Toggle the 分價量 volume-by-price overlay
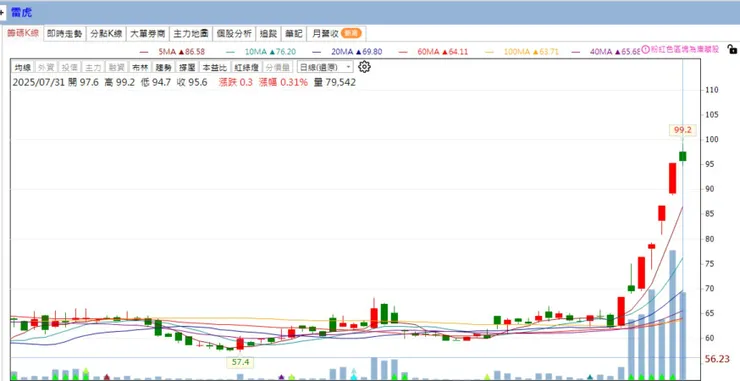740x381 pixels. (x=278, y=67)
